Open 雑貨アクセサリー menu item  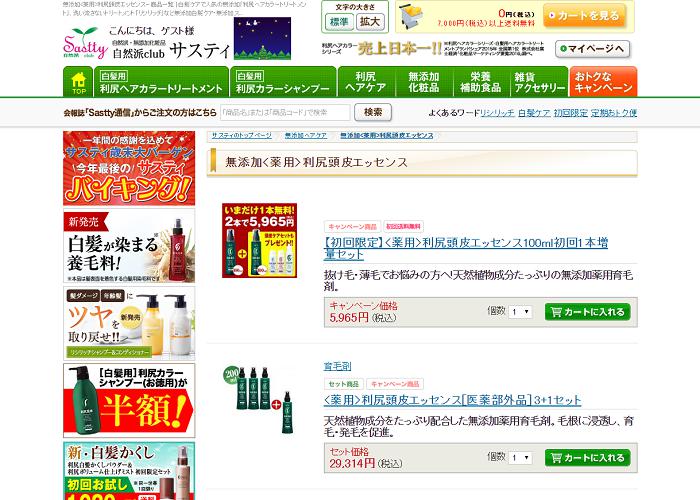539,82
